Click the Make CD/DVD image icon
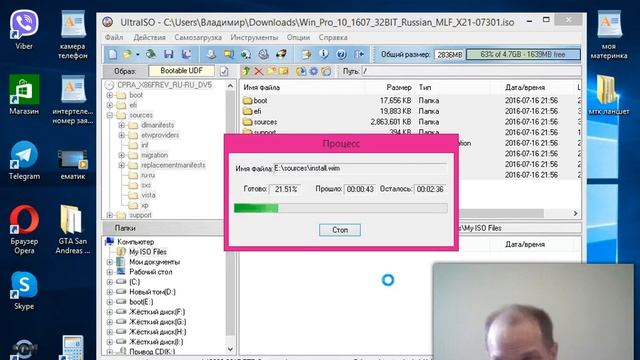Screen dimensions: 640x360 (x=211, y=54)
